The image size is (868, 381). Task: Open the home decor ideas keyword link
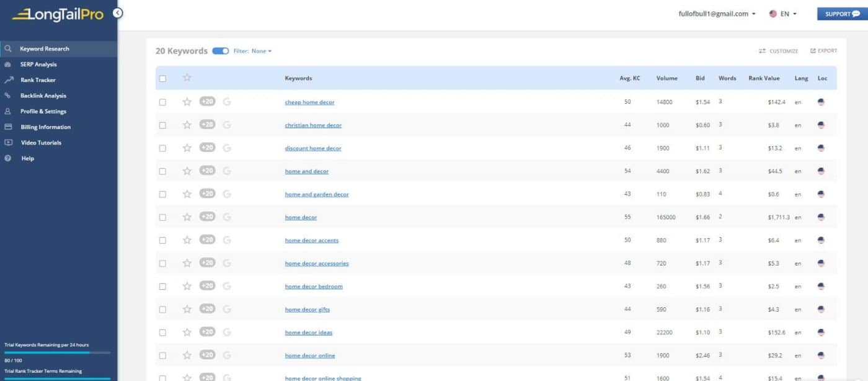pyautogui.click(x=309, y=333)
